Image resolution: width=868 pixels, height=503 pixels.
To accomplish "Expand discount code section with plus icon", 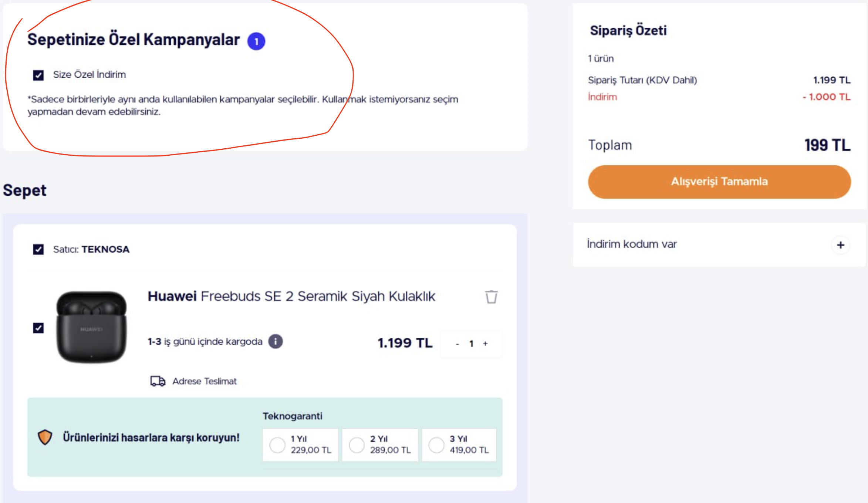I will tap(840, 245).
